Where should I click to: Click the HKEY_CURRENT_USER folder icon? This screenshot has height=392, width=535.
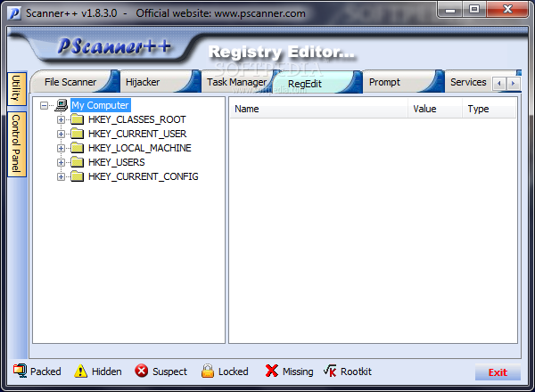click(x=77, y=134)
